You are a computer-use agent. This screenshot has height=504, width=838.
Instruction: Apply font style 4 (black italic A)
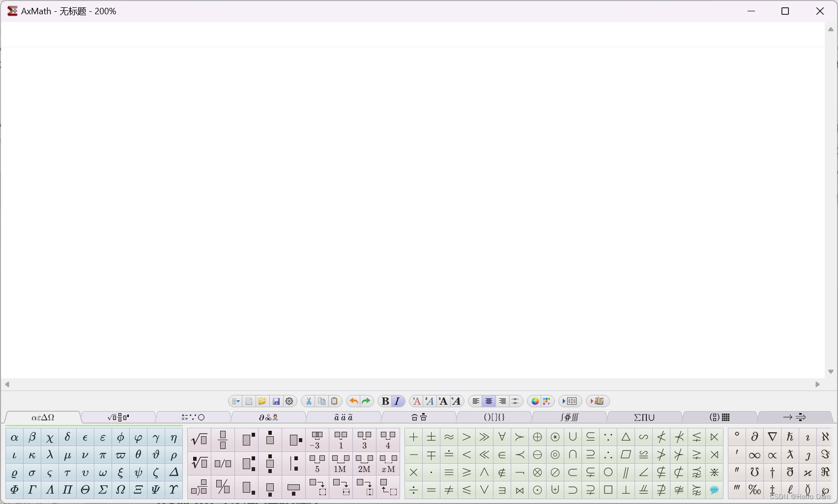point(456,401)
